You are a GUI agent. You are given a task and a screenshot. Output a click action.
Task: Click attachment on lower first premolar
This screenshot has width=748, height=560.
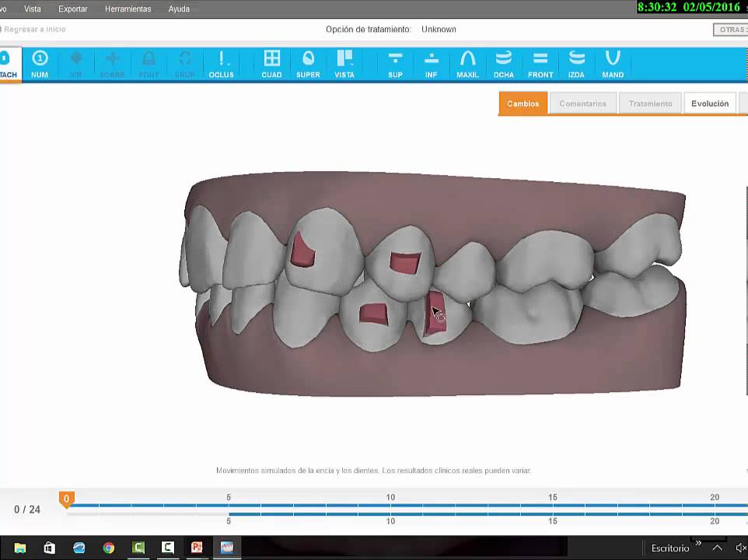point(375,315)
